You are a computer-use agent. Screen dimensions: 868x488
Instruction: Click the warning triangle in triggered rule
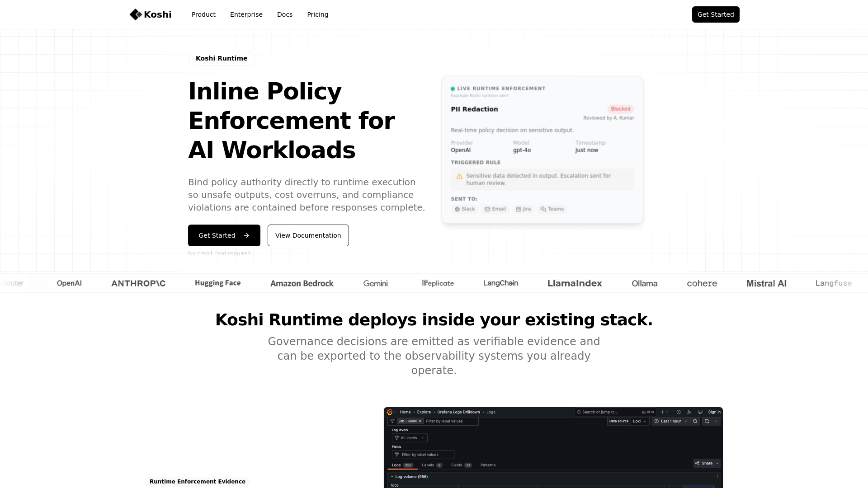[x=459, y=177]
